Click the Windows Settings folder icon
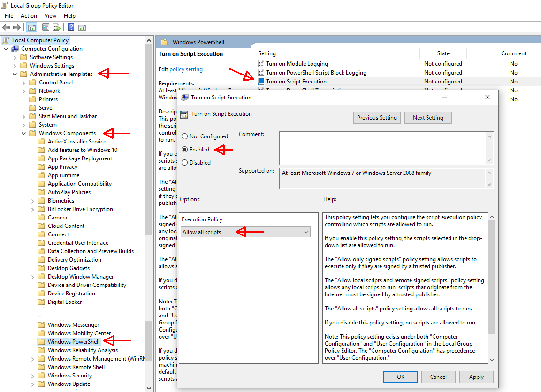 pos(24,66)
